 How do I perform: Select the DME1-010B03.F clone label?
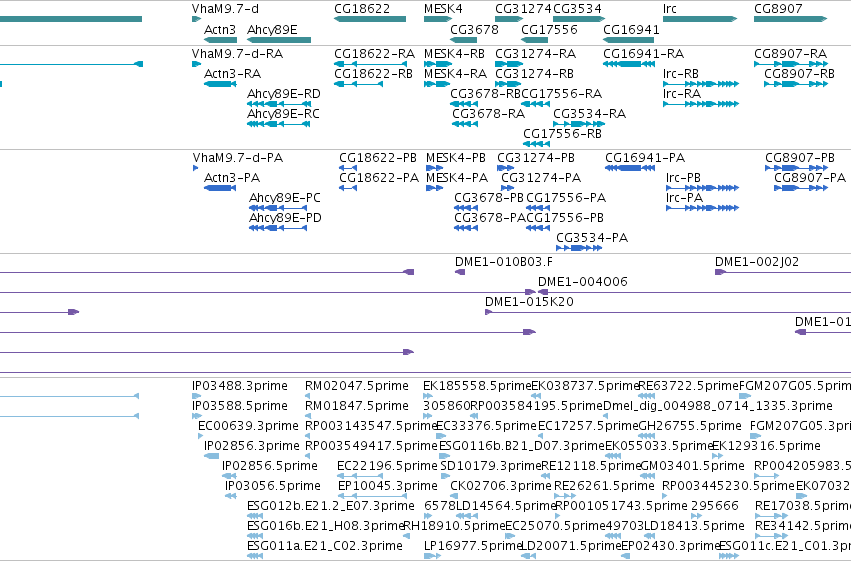(x=504, y=262)
